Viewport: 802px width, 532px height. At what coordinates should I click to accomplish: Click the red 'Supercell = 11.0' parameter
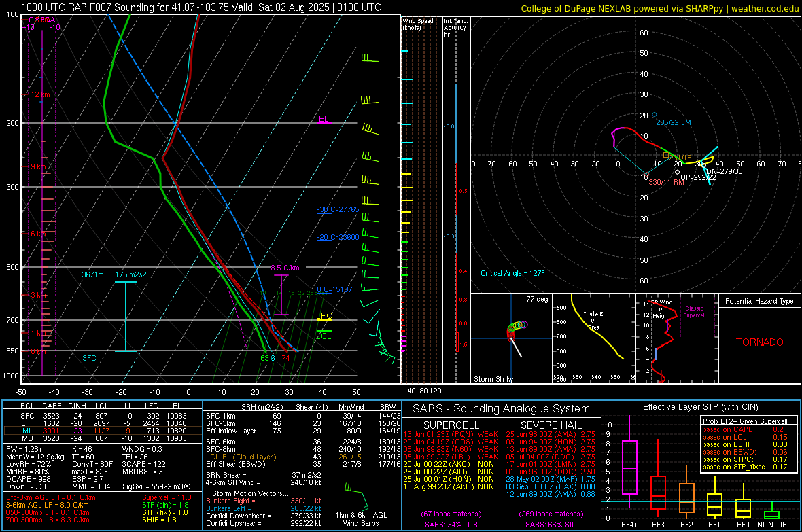click(x=167, y=497)
